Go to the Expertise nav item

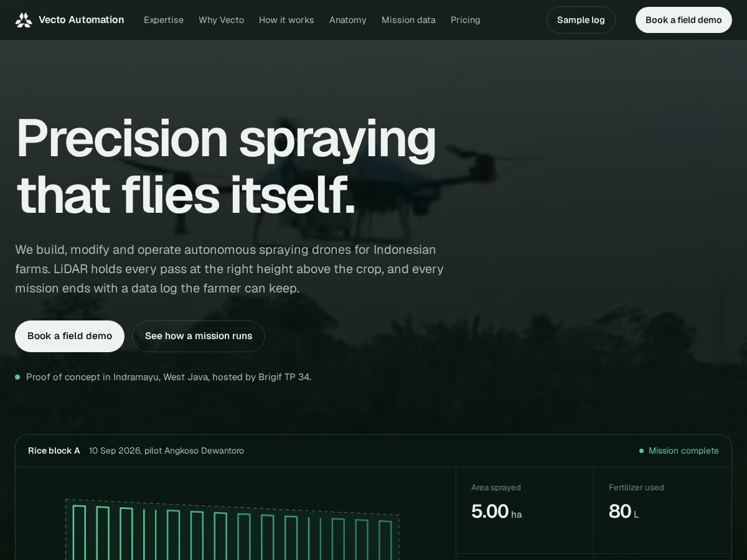(164, 20)
